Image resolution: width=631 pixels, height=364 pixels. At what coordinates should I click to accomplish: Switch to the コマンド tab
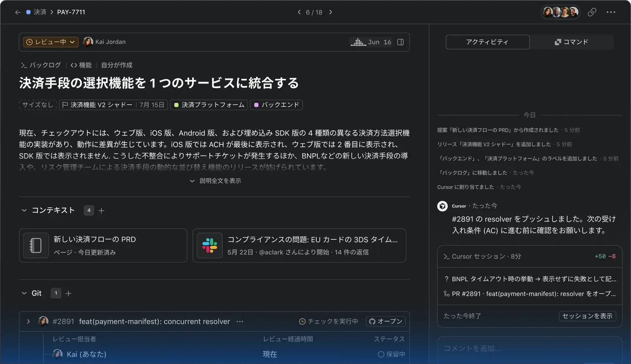[x=571, y=42]
